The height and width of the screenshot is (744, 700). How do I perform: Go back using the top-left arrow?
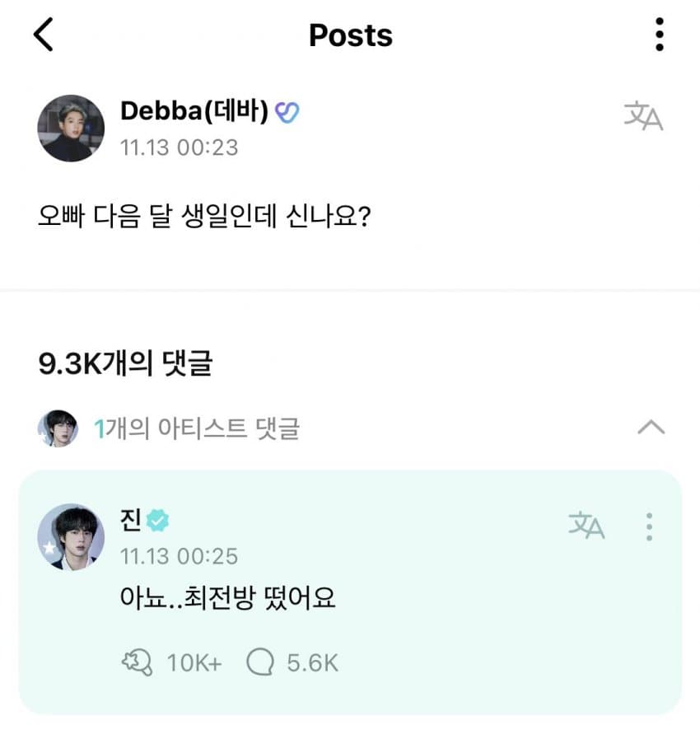pyautogui.click(x=44, y=35)
